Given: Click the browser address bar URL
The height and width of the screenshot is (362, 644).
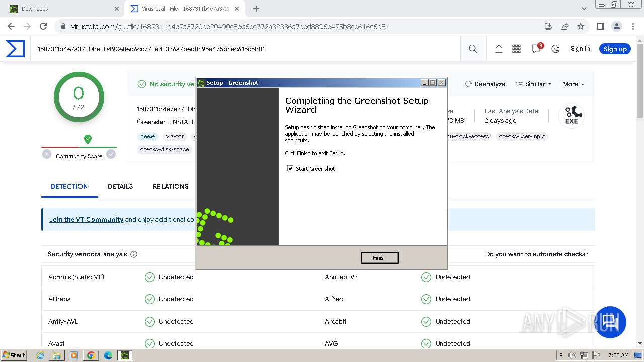Looking at the screenshot, I should coord(230,27).
